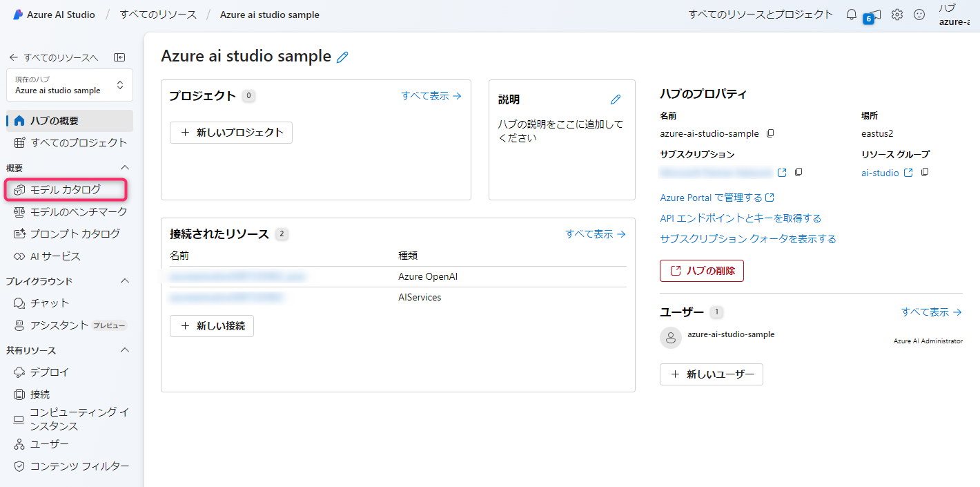Screen dimensions: 980x487
Task: Open コンピューティング インスタンス in sidebar
Action: (x=70, y=419)
